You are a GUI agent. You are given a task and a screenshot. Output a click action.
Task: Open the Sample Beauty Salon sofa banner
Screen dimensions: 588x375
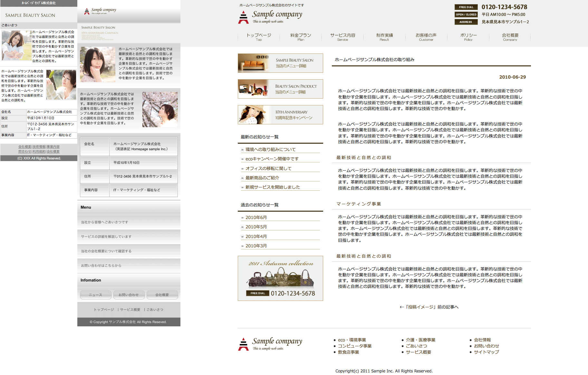[280, 63]
